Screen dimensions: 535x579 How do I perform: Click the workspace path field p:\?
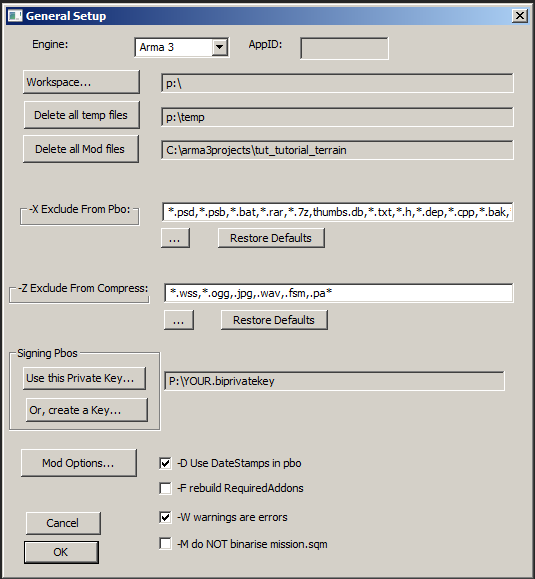point(337,83)
